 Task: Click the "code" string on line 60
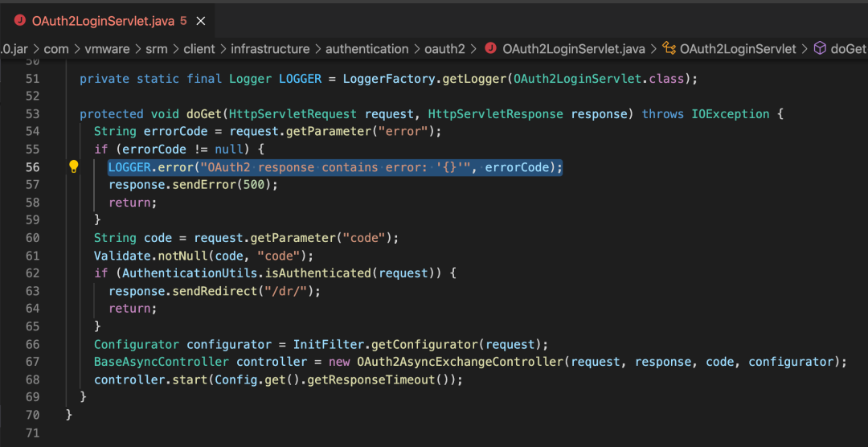point(364,238)
